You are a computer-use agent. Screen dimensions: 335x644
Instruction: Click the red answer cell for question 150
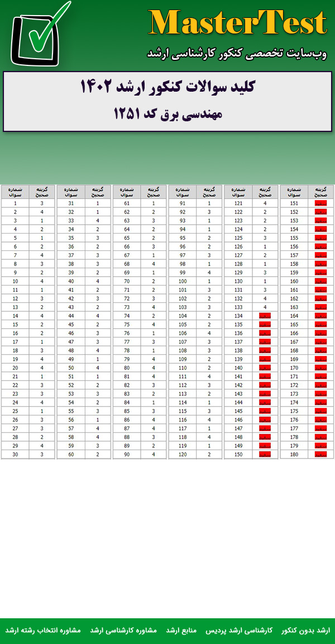pyautogui.click(x=265, y=454)
